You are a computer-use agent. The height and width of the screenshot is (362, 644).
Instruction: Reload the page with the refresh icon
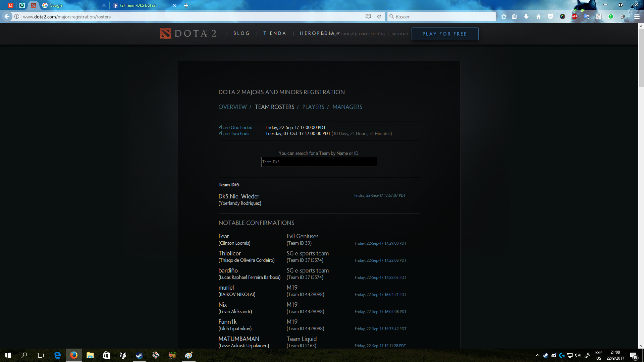click(x=379, y=16)
